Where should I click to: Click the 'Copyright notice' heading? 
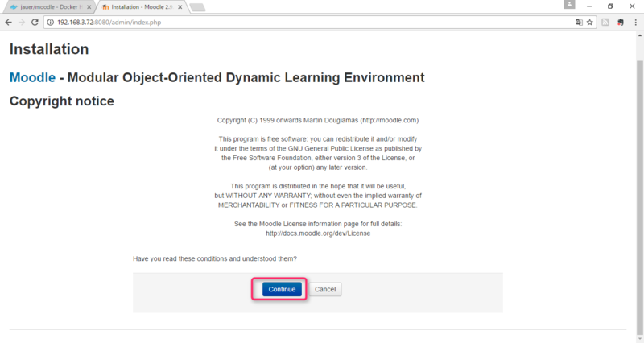click(62, 101)
